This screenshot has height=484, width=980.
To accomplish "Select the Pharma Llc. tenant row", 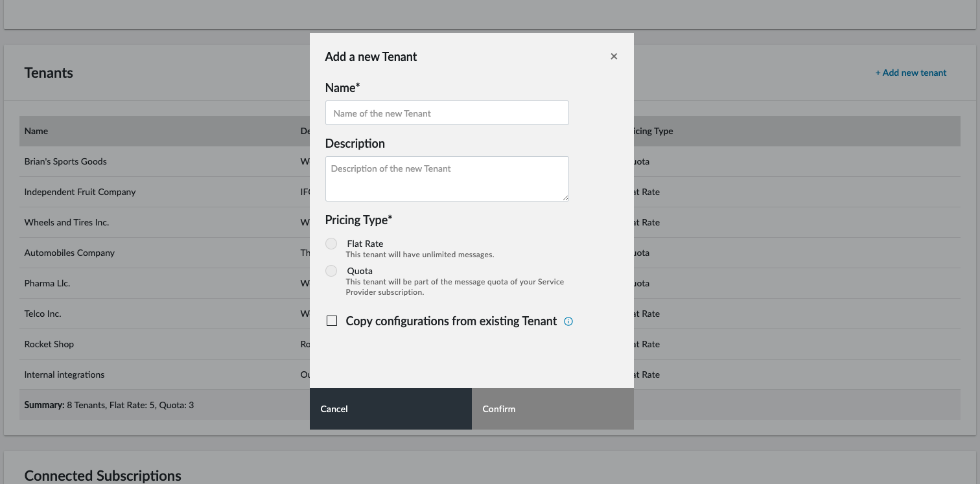I will click(489, 283).
